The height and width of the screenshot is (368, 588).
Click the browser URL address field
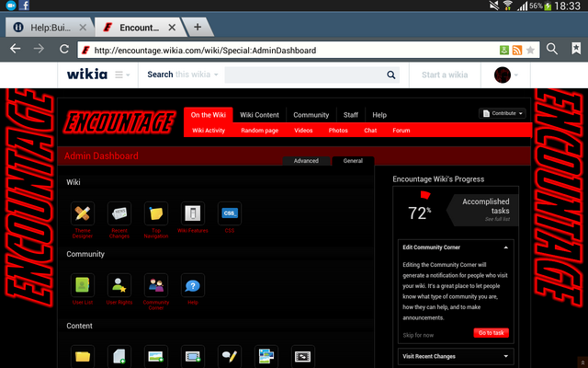tap(288, 51)
